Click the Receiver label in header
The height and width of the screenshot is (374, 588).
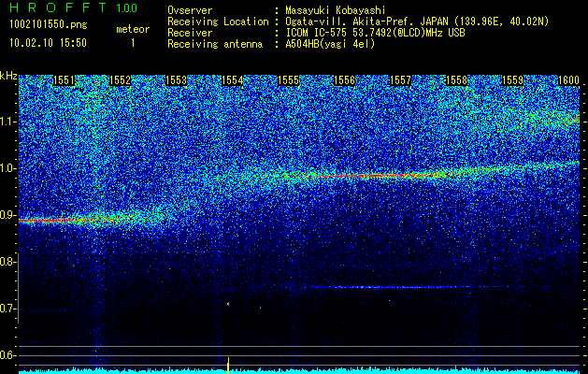[x=190, y=33]
